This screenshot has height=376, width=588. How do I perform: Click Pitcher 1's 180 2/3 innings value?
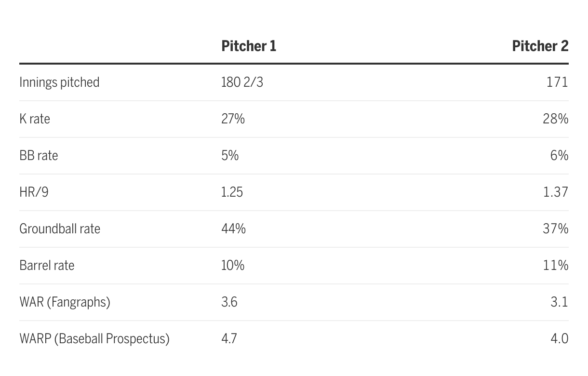[x=242, y=82]
